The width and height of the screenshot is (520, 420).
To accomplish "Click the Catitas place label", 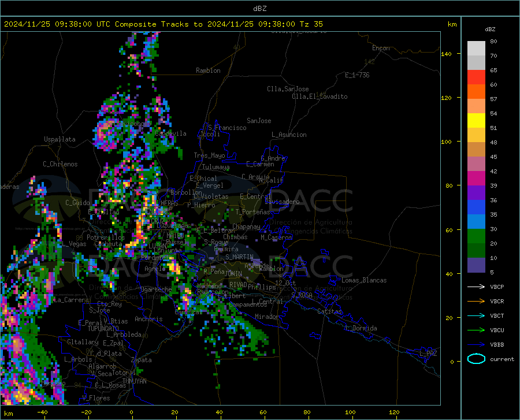I will click(x=329, y=311).
